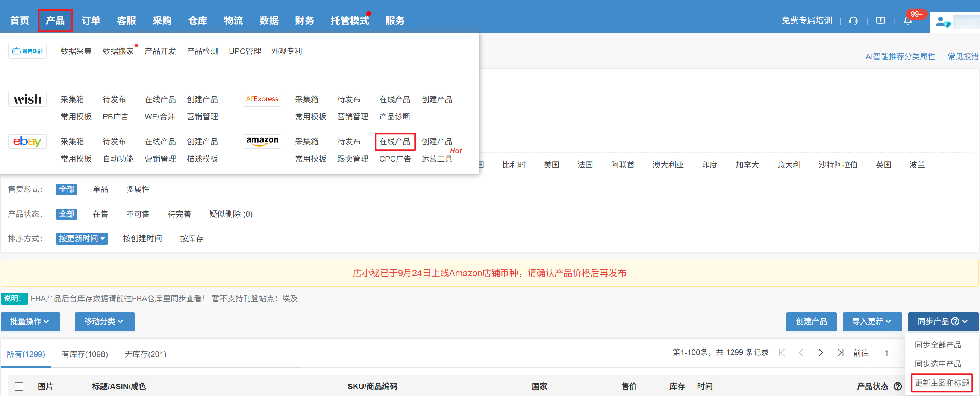Open the 导入更新 dropdown button
The image size is (980, 396).
click(872, 322)
